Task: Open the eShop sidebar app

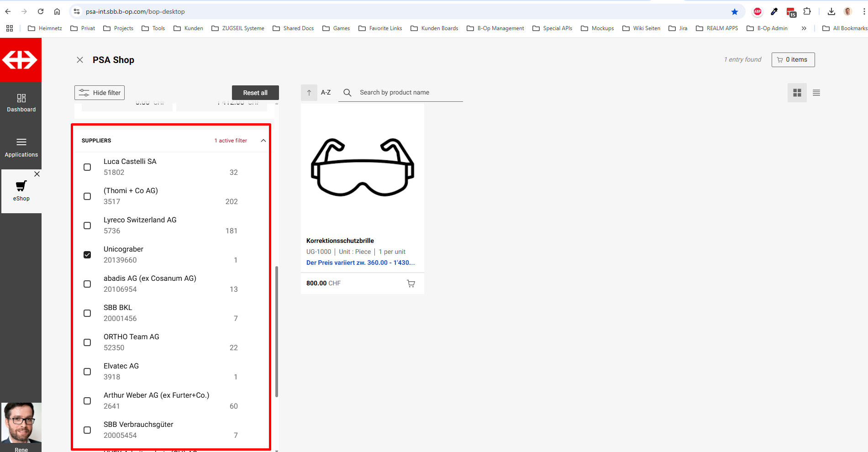Action: (21, 191)
